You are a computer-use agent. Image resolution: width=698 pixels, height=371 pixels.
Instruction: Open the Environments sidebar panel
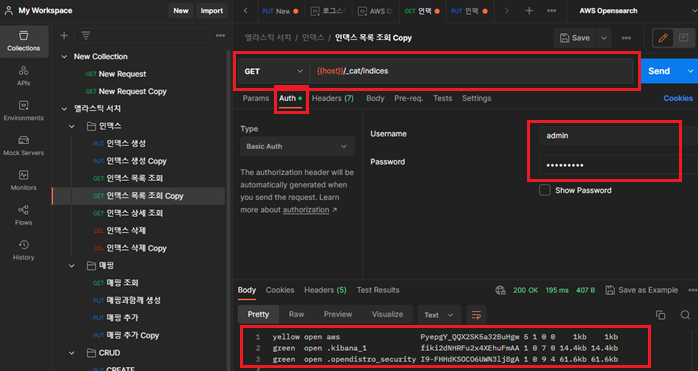(24, 111)
